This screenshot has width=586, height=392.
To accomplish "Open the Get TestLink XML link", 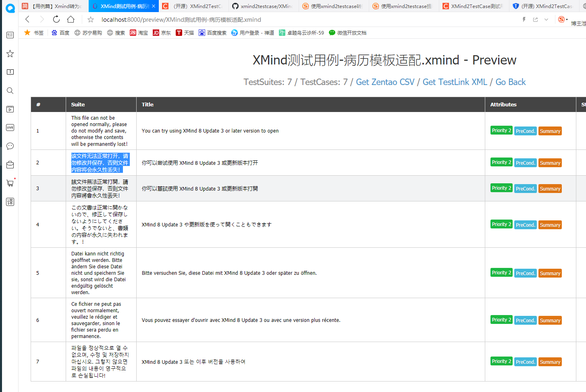I will pos(455,82).
